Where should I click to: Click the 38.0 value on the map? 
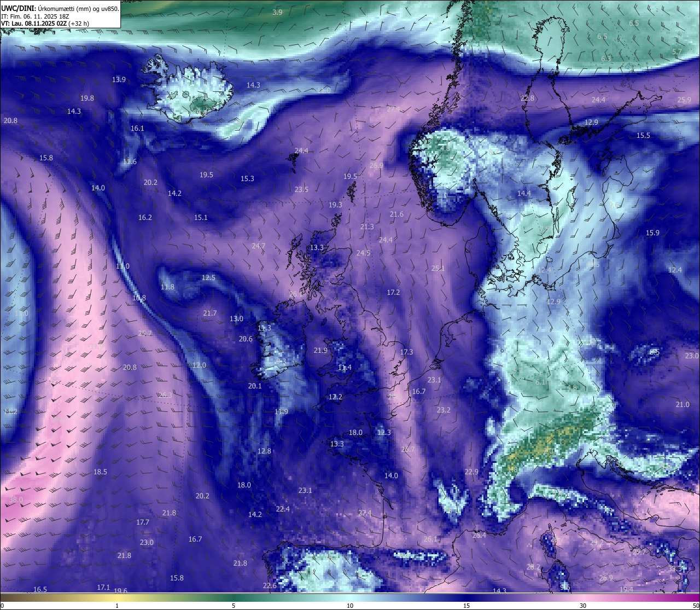coord(16,500)
